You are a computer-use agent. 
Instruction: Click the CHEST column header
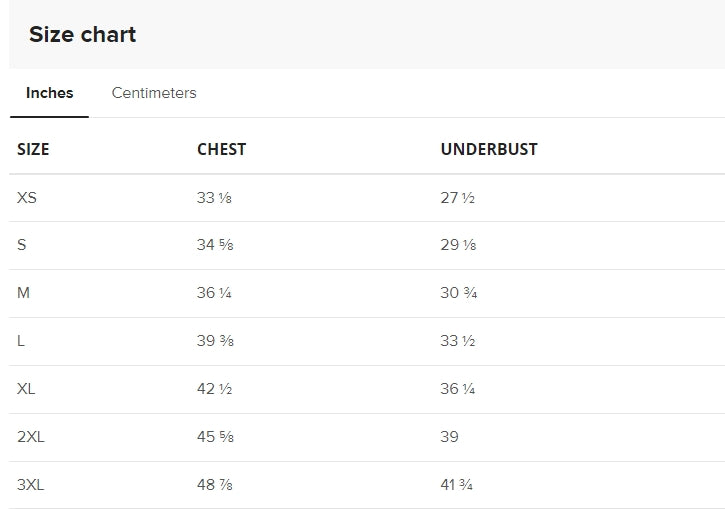[x=221, y=149]
